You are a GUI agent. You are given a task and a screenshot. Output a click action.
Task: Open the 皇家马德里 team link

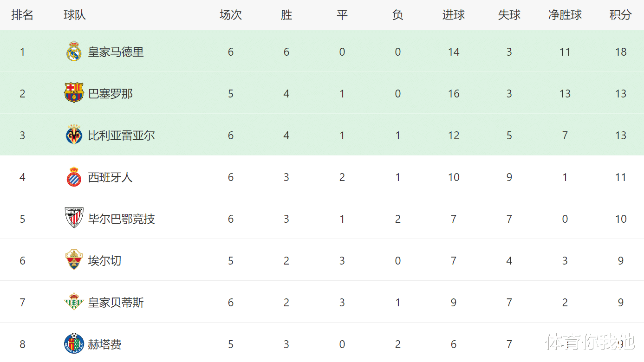(x=116, y=52)
